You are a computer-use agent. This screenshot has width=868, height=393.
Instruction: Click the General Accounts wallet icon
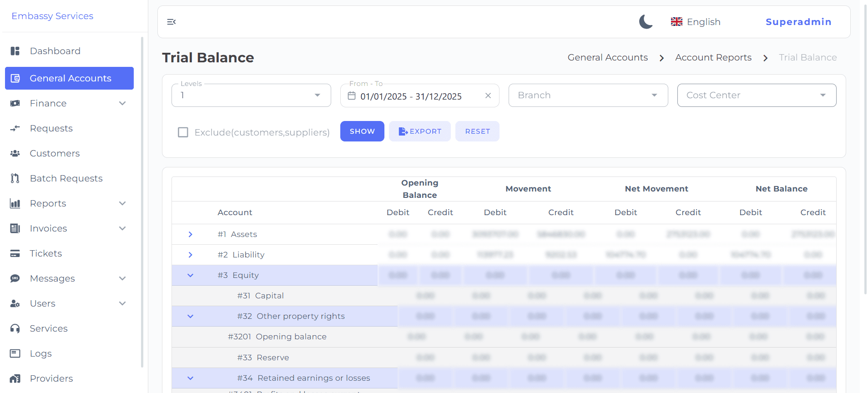pos(15,78)
